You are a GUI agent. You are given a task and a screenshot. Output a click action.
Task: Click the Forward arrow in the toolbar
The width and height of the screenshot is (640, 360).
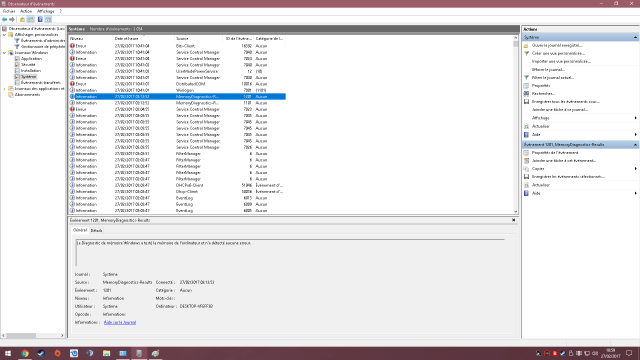[12, 20]
